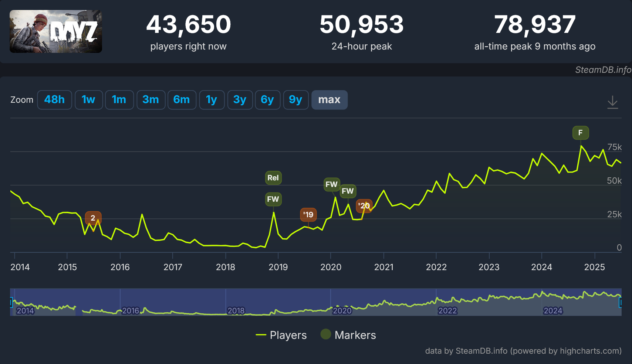Click the '24-hour peak' caption

click(x=362, y=47)
